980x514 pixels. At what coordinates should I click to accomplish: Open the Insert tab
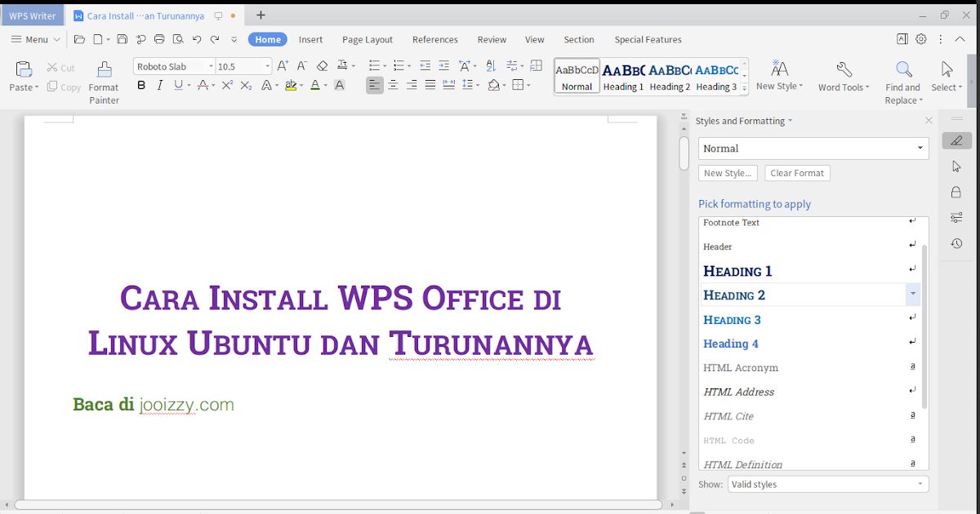[310, 39]
